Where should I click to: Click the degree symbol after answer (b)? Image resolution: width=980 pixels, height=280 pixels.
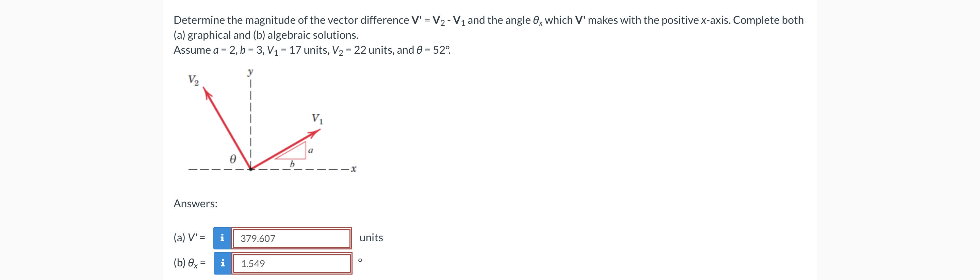coord(360,260)
